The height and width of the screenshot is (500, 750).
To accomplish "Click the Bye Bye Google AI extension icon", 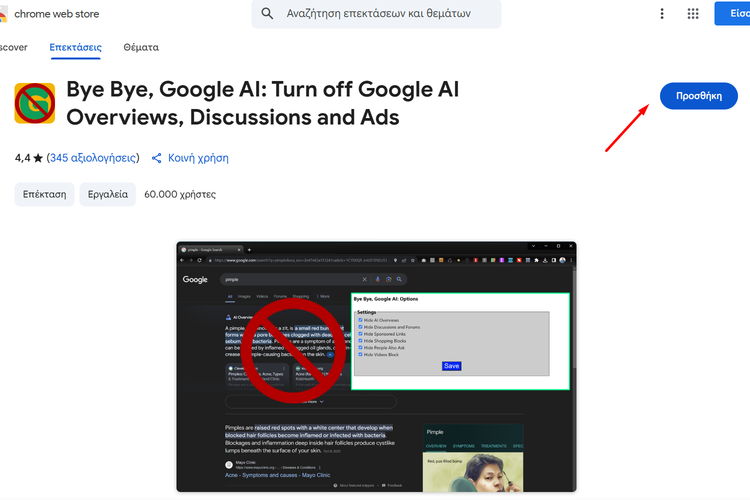I will [x=34, y=103].
